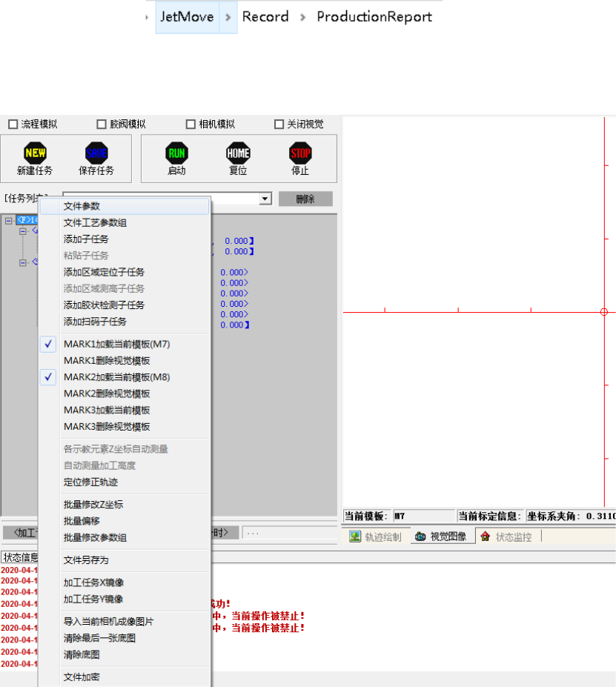
Task: Collapse the first child tree node
Action: (x=23, y=231)
